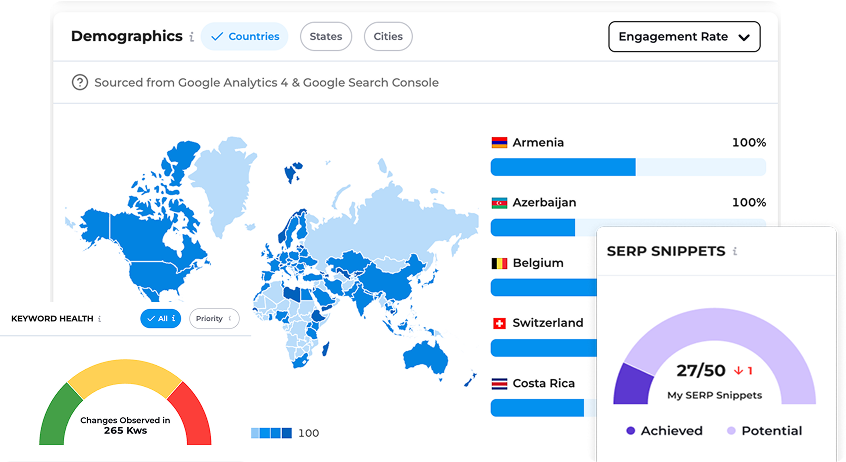Image resolution: width=846 pixels, height=462 pixels.
Task: Toggle the Priority keywords filter chip
Action: [x=214, y=319]
